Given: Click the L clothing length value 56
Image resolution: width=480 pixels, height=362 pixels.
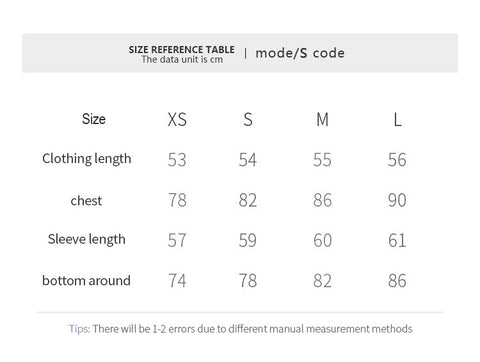Looking at the screenshot, I should [x=397, y=160].
